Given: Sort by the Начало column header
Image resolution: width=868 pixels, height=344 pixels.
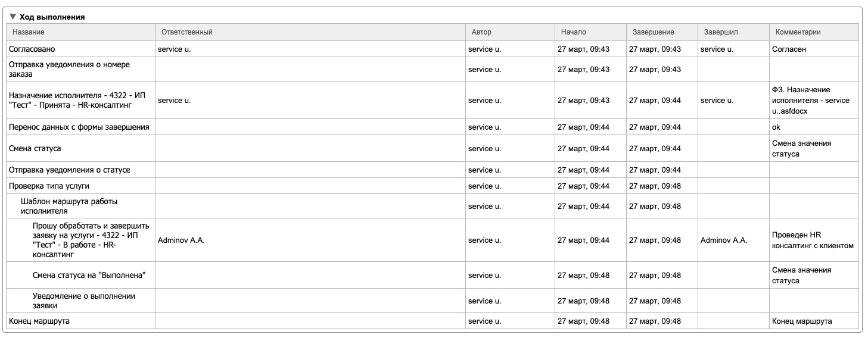Looking at the screenshot, I should pyautogui.click(x=574, y=32).
